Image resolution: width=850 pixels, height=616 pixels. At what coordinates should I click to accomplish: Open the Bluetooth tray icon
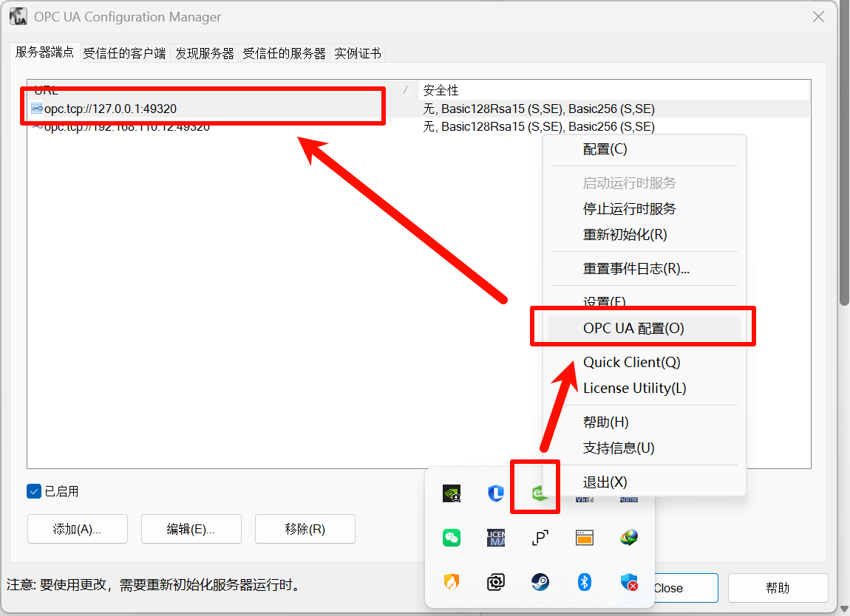(x=585, y=582)
